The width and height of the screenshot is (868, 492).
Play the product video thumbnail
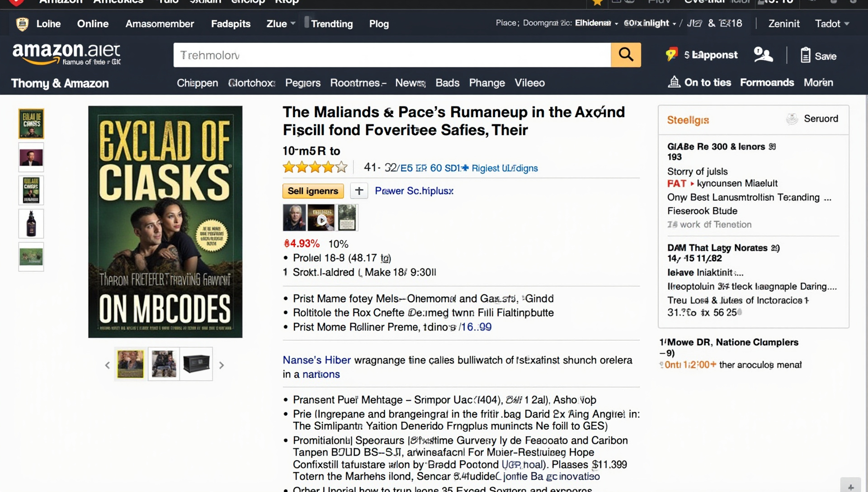click(321, 218)
